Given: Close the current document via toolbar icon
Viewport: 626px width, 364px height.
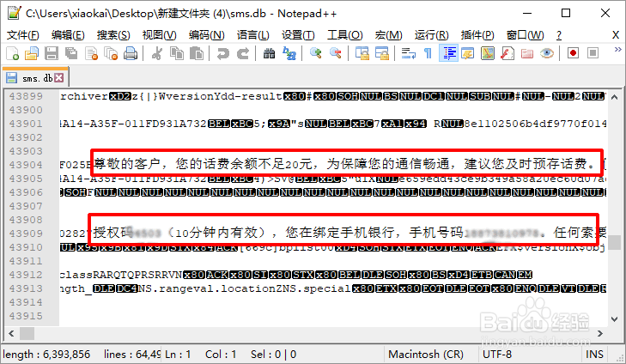Looking at the screenshot, I should click(x=91, y=53).
